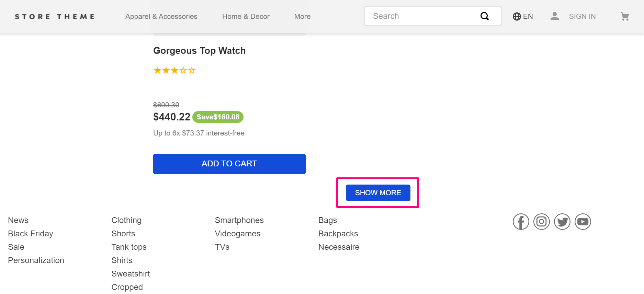Image resolution: width=644 pixels, height=294 pixels.
Task: Open the Backpacks footer link
Action: 338,234
